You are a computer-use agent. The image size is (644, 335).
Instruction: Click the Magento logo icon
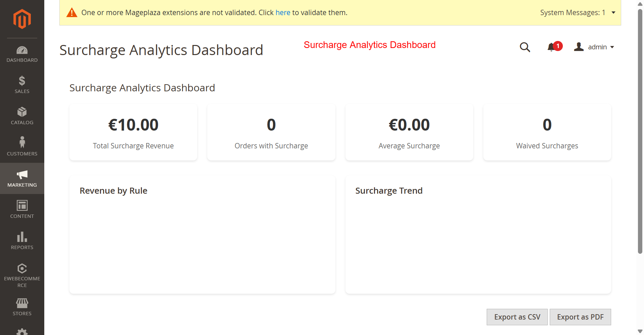(x=22, y=19)
